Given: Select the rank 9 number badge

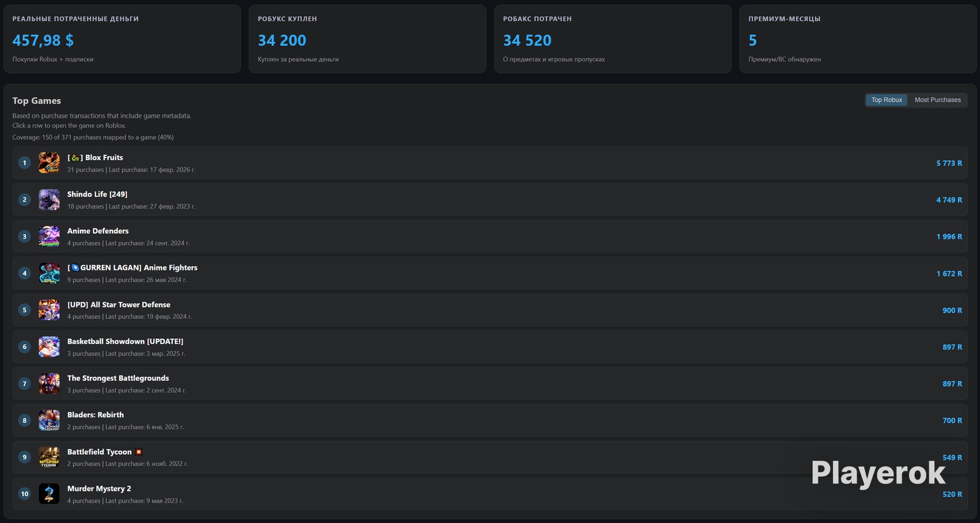Looking at the screenshot, I should 25,457.
